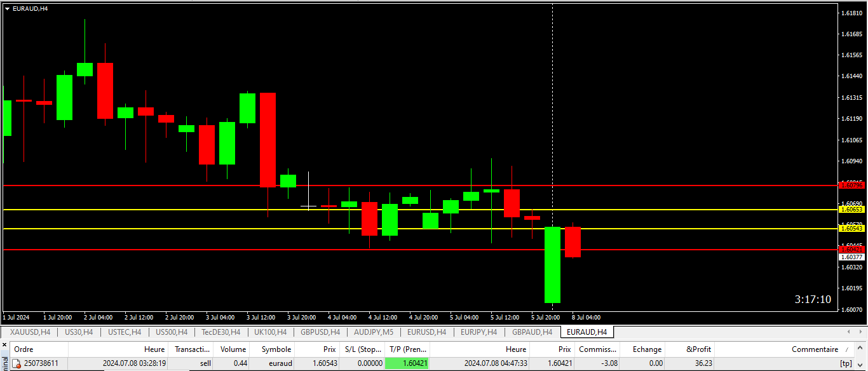Screen dimensions: 868x371
Task: Select the yellow 1.60653 price label
Action: click(x=851, y=209)
